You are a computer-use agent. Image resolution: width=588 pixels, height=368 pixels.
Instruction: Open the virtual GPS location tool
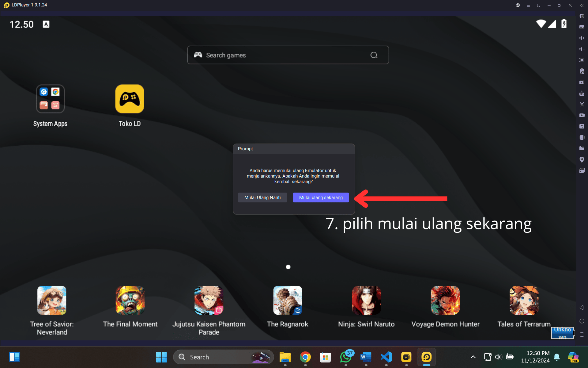(582, 159)
